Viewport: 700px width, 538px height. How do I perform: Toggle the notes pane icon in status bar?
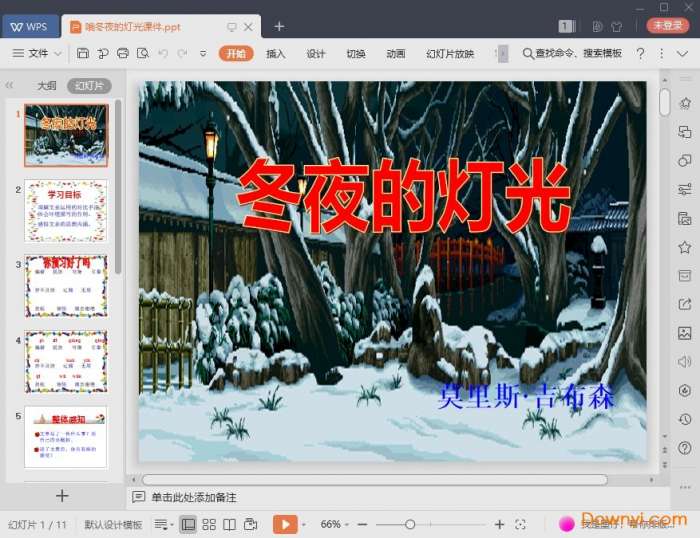(x=161, y=525)
